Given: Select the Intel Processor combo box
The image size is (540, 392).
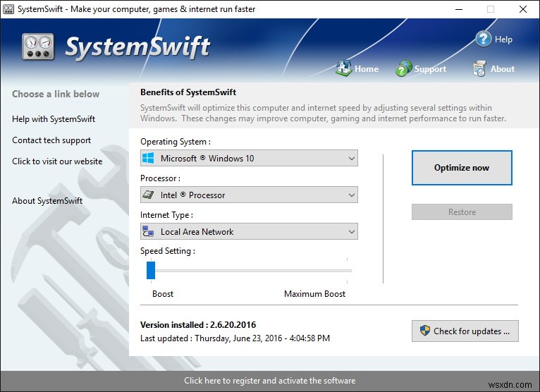Looking at the screenshot, I should (x=249, y=195).
